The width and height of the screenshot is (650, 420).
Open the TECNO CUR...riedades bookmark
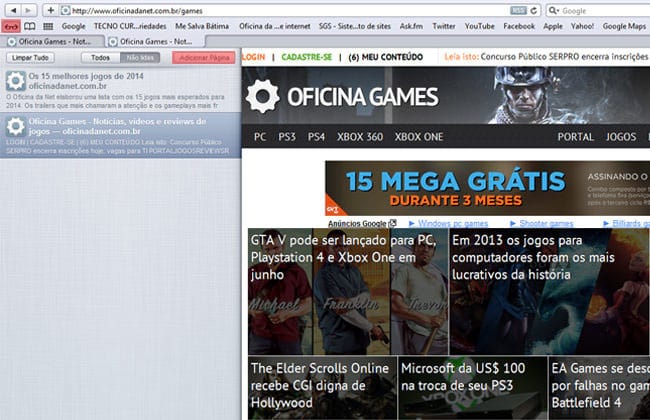[130, 26]
